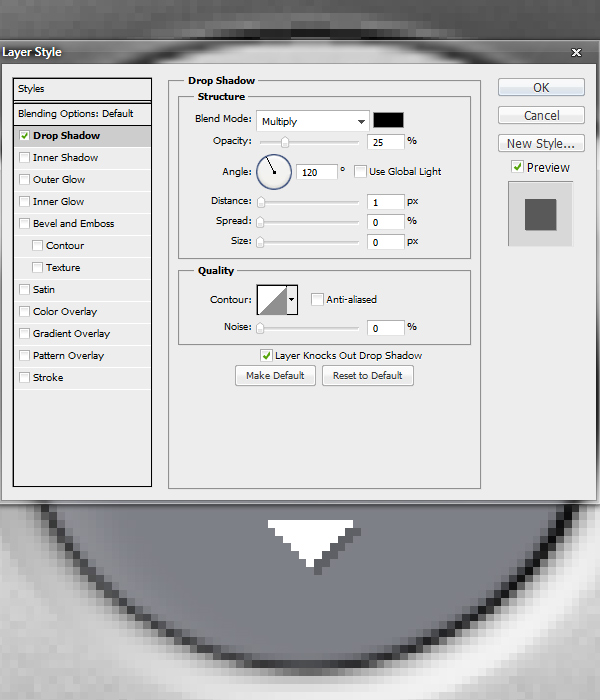Image resolution: width=600 pixels, height=700 pixels.
Task: Enable the Gradient Overlay checkbox
Action: click(24, 333)
